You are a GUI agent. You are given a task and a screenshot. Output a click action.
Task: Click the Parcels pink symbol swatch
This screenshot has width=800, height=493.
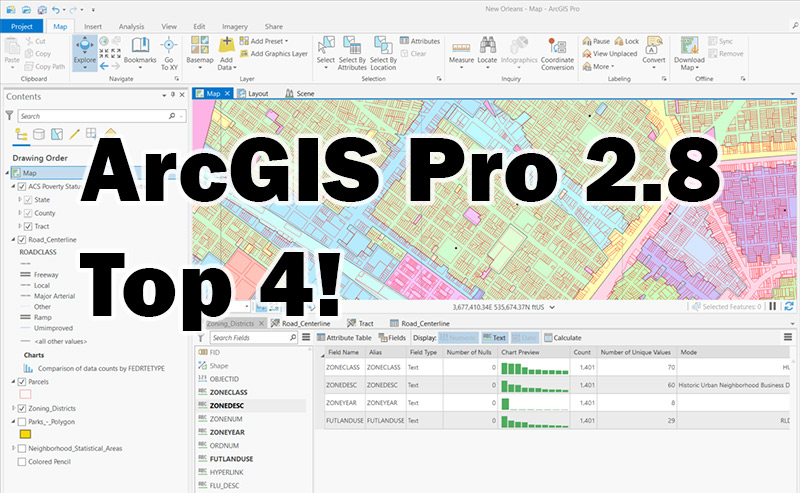tap(25, 394)
